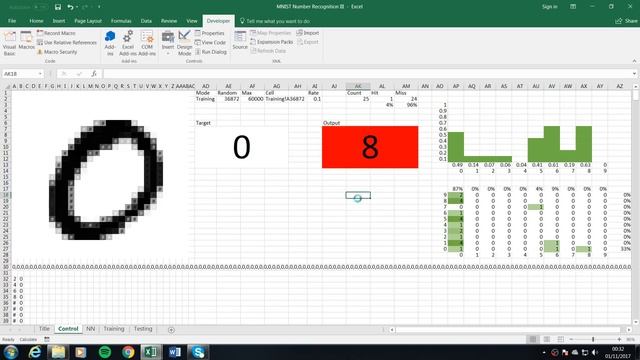
Task: Open COM Add-ins dialog
Action: click(x=147, y=43)
